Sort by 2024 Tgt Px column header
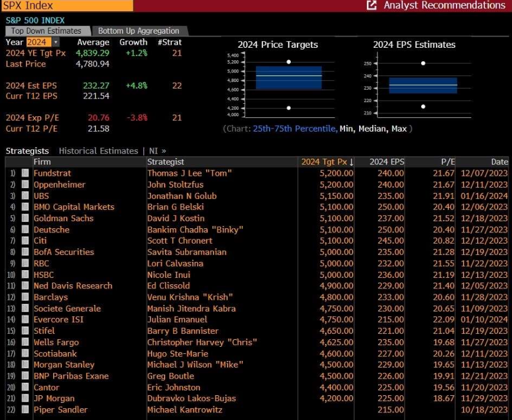Screen dimensions: 512x420 click(326, 162)
